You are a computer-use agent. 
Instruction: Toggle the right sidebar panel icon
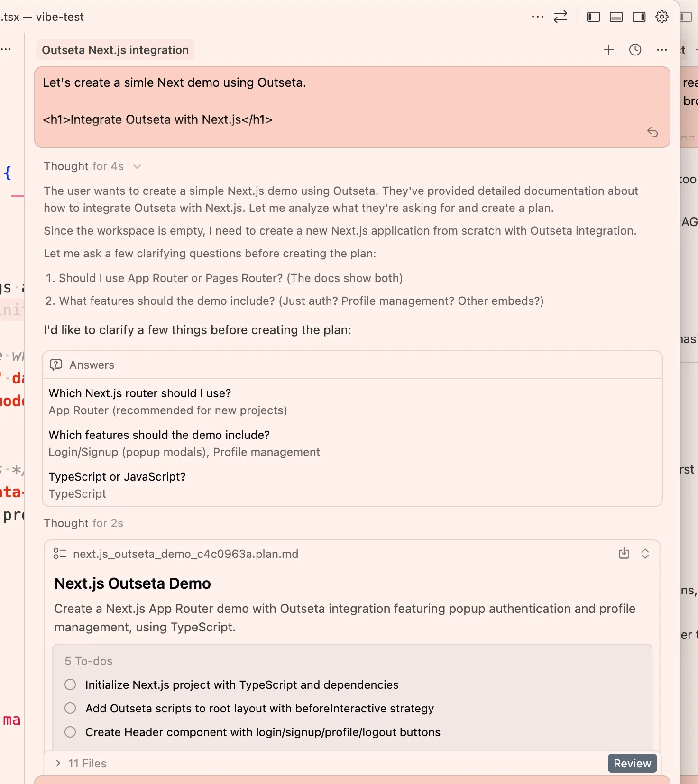point(639,17)
